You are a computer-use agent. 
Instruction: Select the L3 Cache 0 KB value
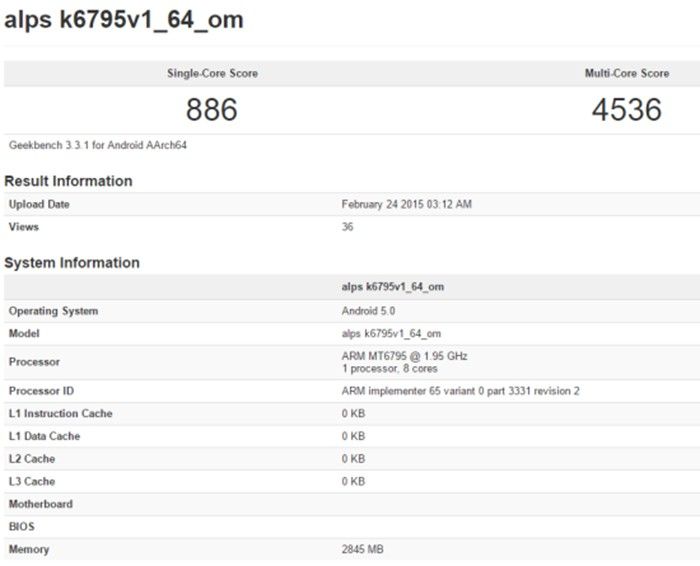coord(354,482)
